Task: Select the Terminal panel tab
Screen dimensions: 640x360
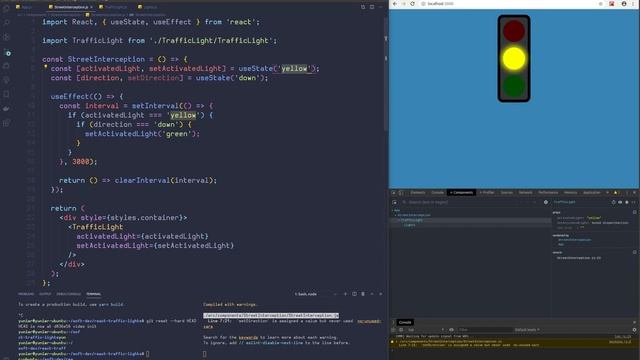Action: [93, 294]
